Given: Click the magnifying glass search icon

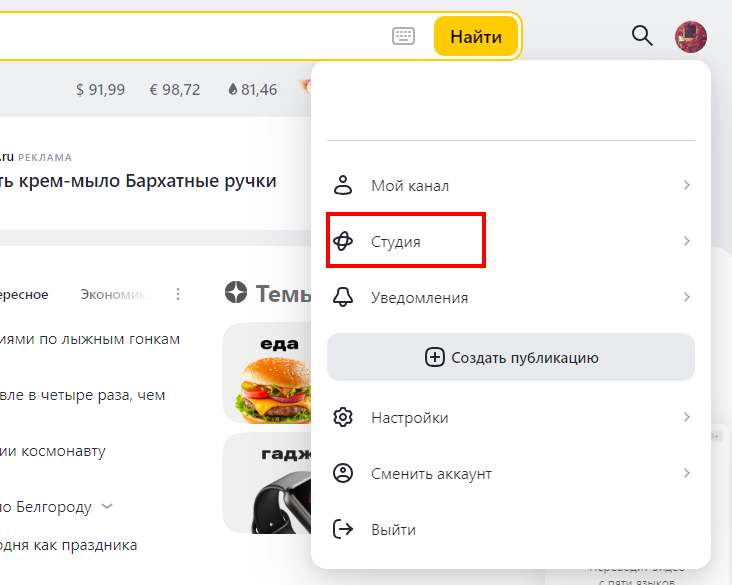Looking at the screenshot, I should [x=642, y=35].
